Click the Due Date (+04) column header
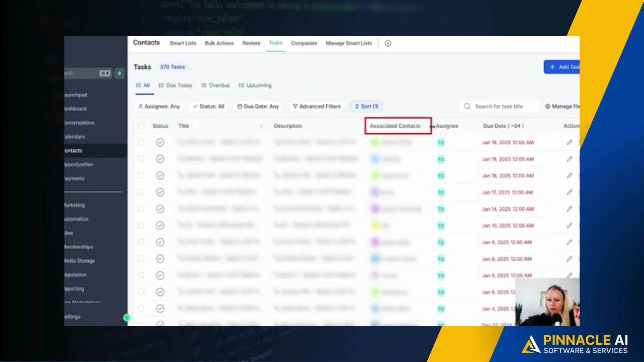 (503, 126)
